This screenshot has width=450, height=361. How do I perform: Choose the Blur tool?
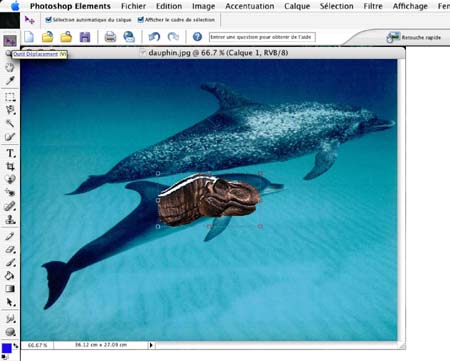10,319
